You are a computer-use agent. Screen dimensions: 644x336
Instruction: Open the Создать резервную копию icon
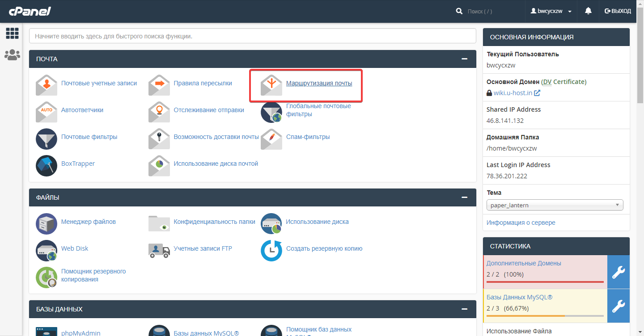pyautogui.click(x=271, y=251)
